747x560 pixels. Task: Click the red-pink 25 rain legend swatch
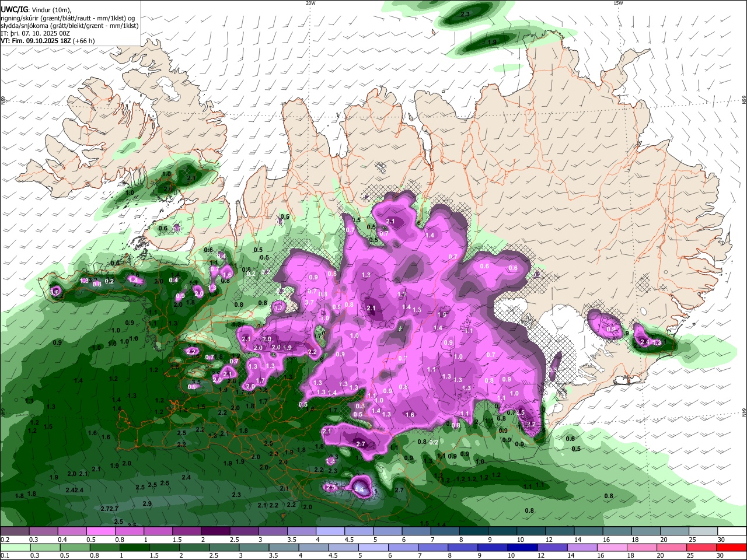(x=701, y=547)
